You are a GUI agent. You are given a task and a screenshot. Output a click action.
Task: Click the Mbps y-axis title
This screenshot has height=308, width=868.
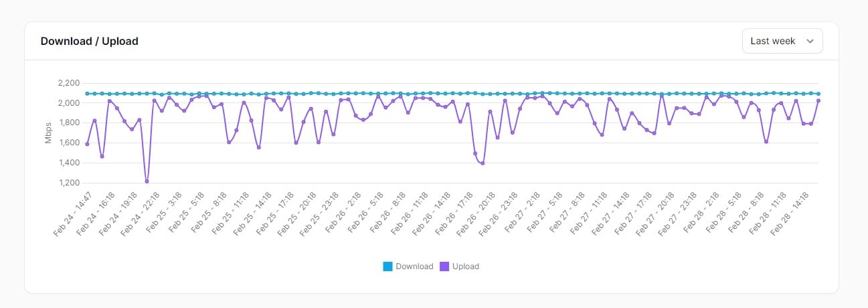click(x=48, y=133)
